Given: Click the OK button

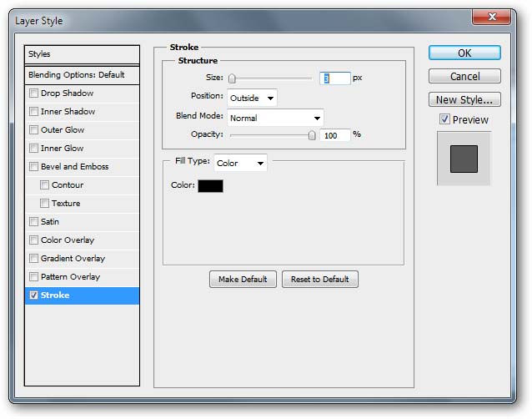Looking at the screenshot, I should (x=464, y=53).
